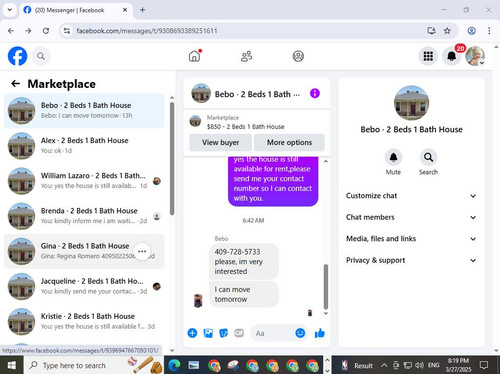Open the Friends icon in top navigation
This screenshot has width=500, height=374.
coord(246,56)
